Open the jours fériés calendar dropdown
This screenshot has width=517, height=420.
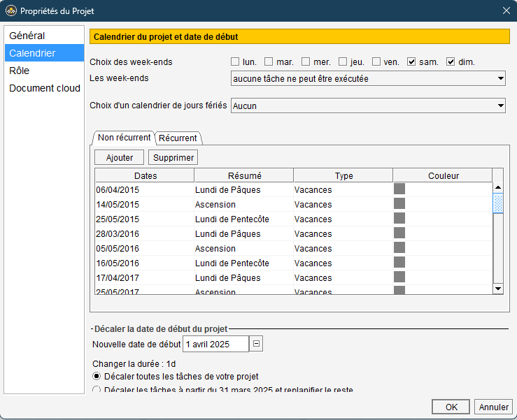pos(368,106)
